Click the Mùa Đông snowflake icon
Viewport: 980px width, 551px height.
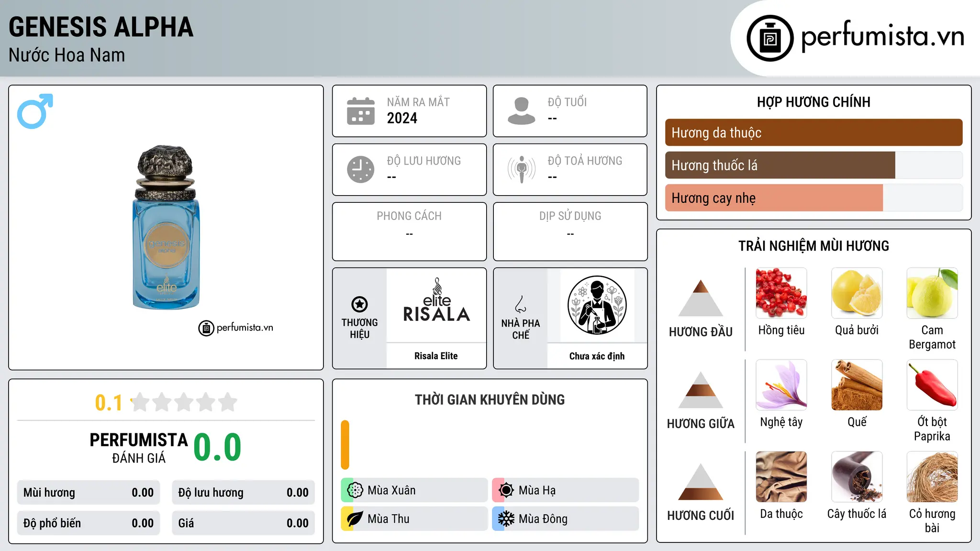point(506,519)
